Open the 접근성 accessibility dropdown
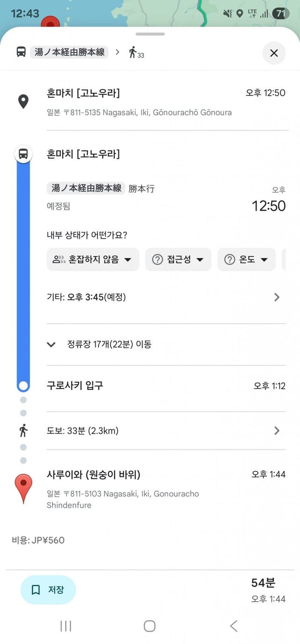 pyautogui.click(x=178, y=259)
